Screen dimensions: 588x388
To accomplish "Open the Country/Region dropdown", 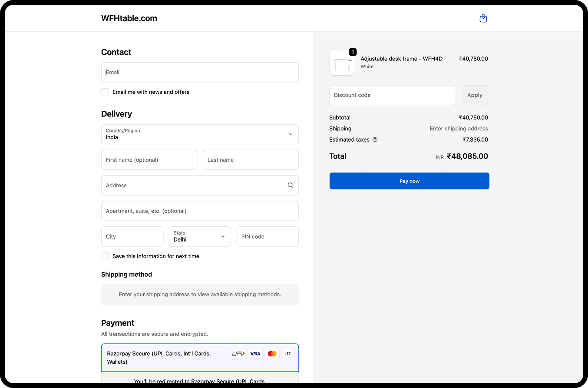I will pyautogui.click(x=200, y=134).
